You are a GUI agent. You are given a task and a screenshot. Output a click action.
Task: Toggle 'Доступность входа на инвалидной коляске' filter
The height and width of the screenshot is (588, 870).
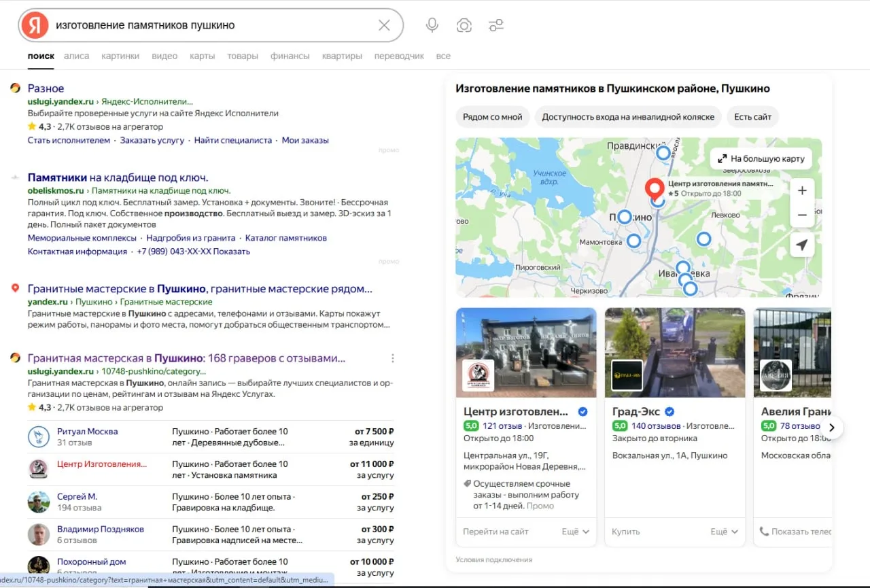point(628,117)
